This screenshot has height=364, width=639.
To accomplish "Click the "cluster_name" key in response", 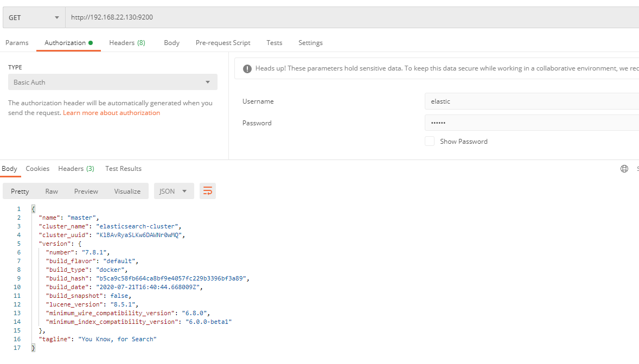I will pyautogui.click(x=64, y=226).
